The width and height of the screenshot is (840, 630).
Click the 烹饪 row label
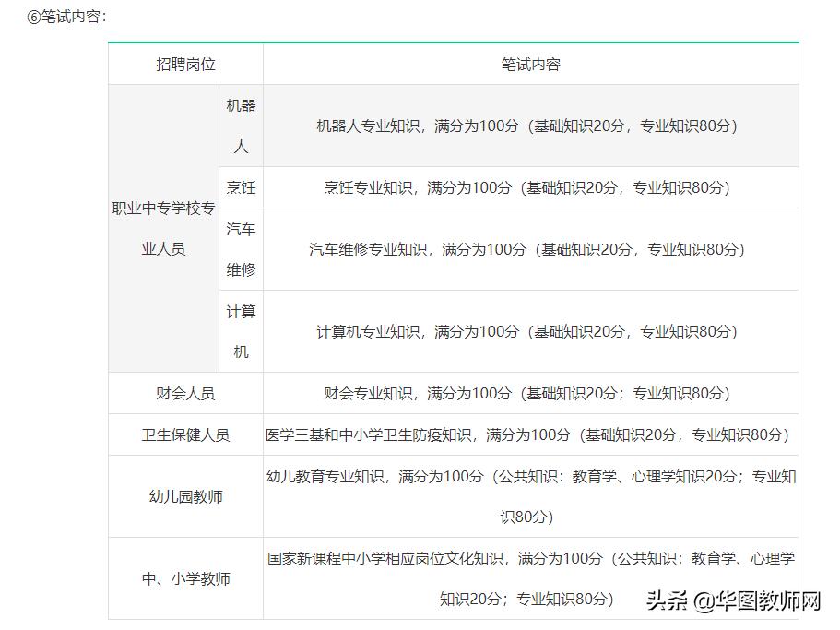point(241,187)
